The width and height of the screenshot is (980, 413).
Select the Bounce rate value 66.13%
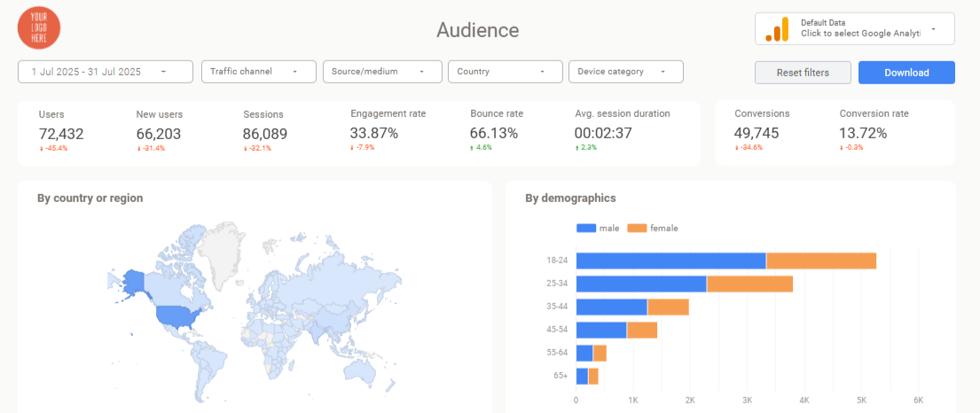pos(494,133)
